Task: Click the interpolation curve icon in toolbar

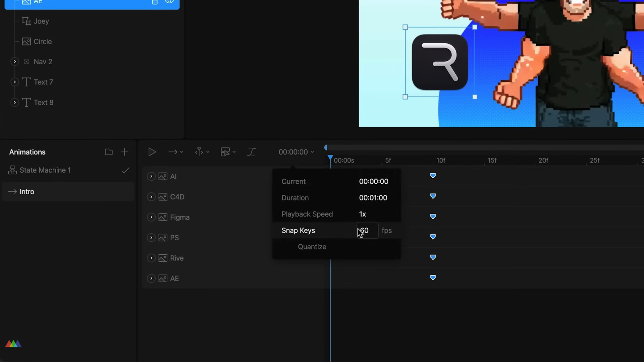Action: click(252, 152)
